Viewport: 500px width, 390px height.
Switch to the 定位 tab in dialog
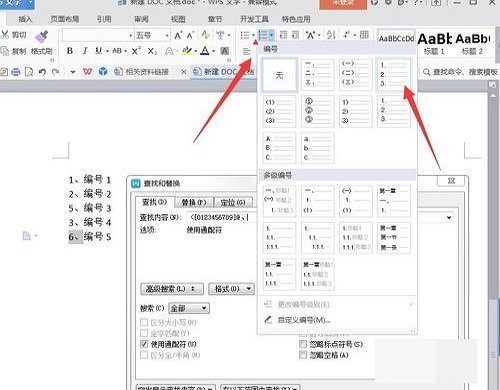(233, 202)
